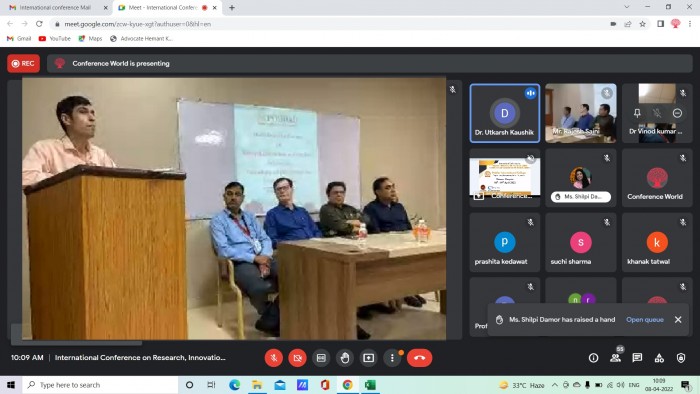
Task: Open the in-call chat panel
Action: (637, 358)
